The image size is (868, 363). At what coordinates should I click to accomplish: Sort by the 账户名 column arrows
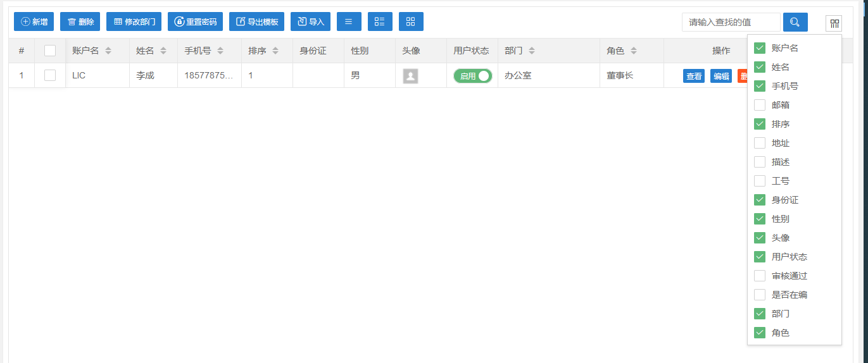(x=108, y=51)
